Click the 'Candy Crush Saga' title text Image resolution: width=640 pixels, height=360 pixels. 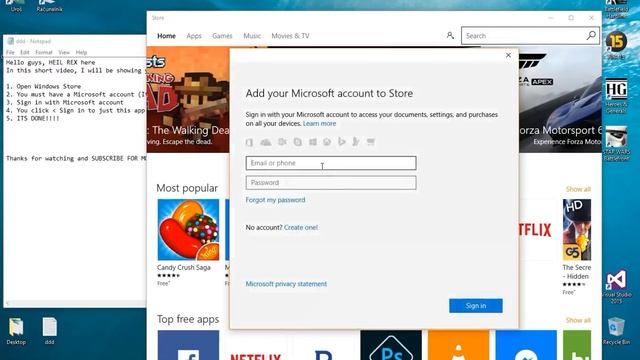(184, 267)
